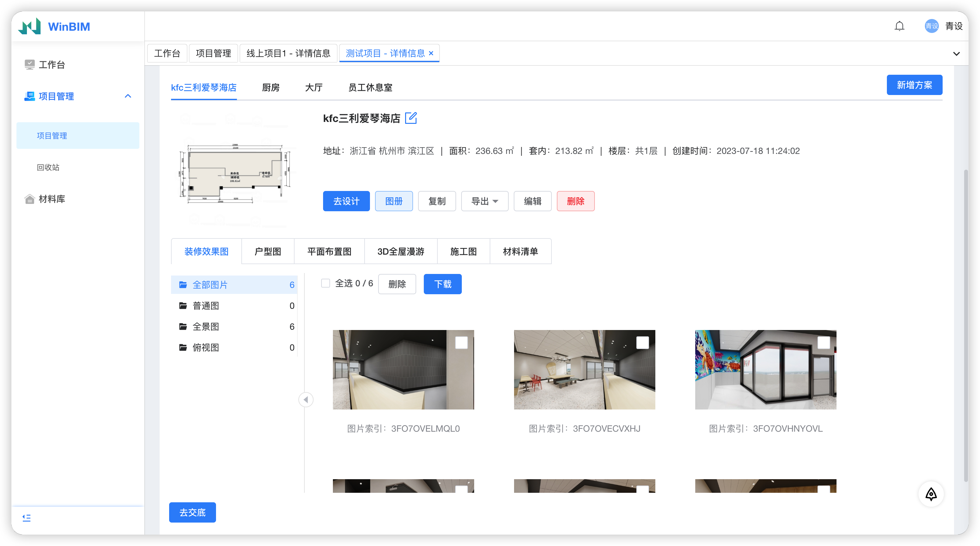
Task: Switch to the 工作台 page tab
Action: point(167,53)
